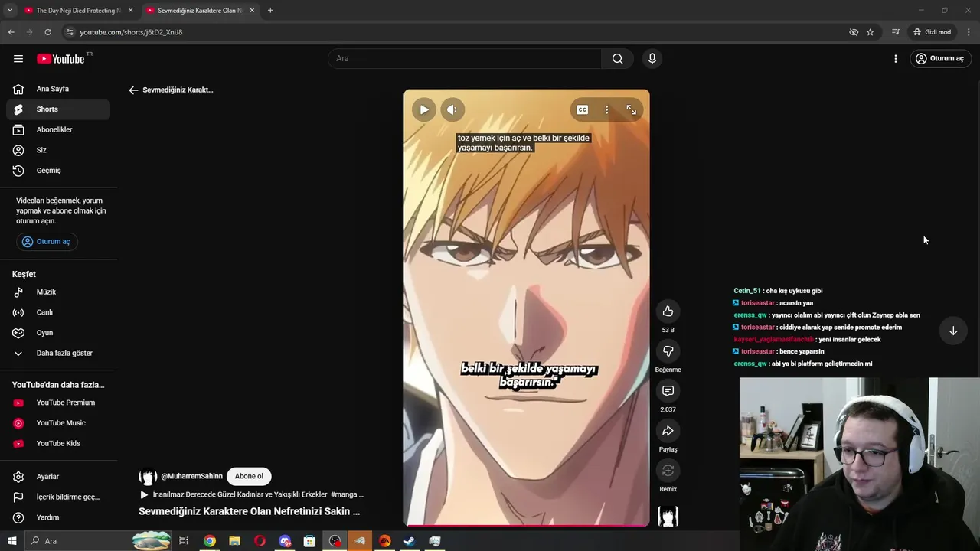
Task: Share the Short with Paylaş
Action: pyautogui.click(x=668, y=431)
